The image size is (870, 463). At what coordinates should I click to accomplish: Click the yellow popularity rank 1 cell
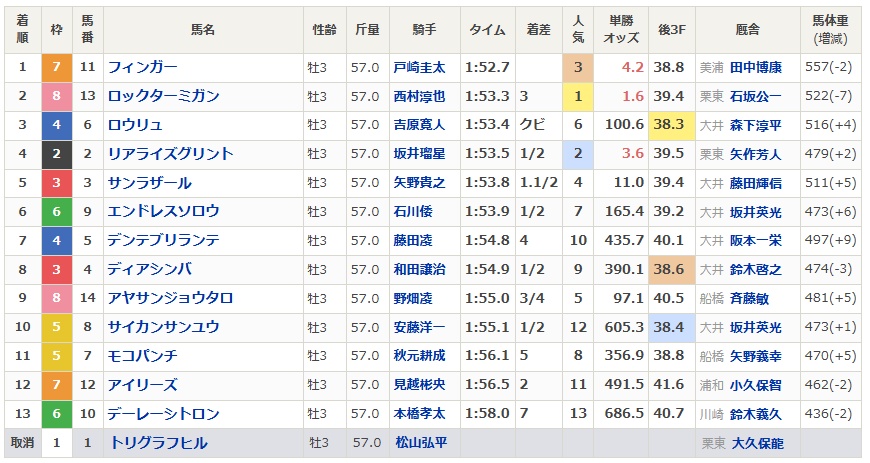[x=578, y=96]
